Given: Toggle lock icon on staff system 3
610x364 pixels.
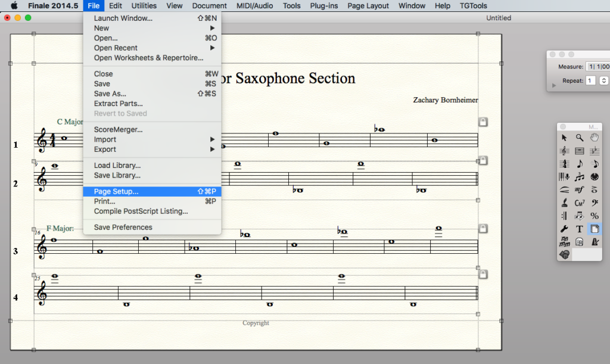Looking at the screenshot, I should 483,229.
